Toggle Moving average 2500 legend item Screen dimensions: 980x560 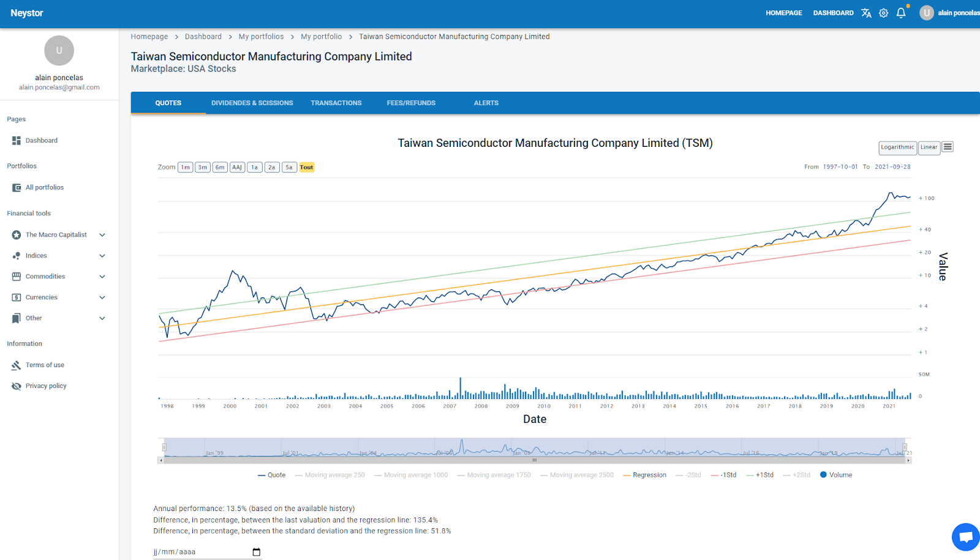(577, 475)
